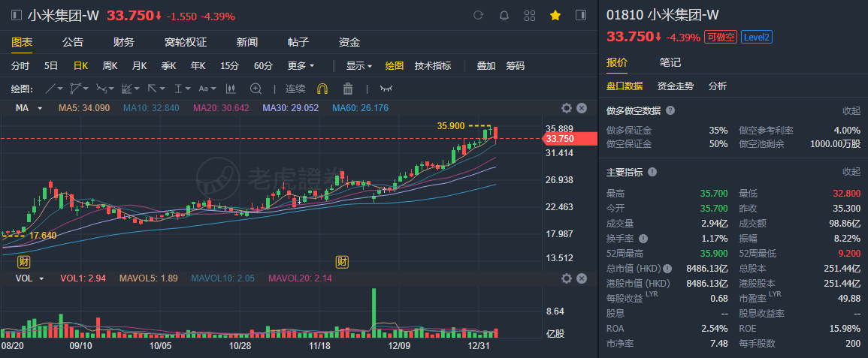Select the straight line drawing tool

[50, 88]
